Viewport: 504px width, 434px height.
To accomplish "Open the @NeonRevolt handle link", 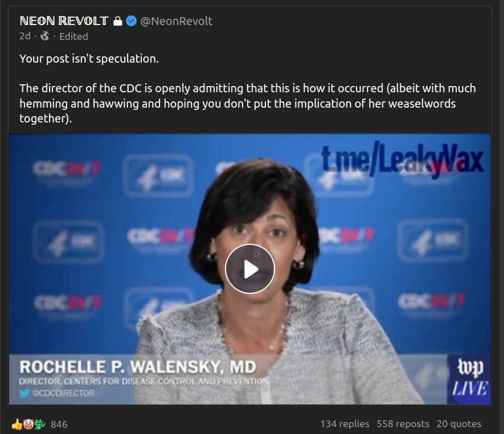I will [176, 21].
